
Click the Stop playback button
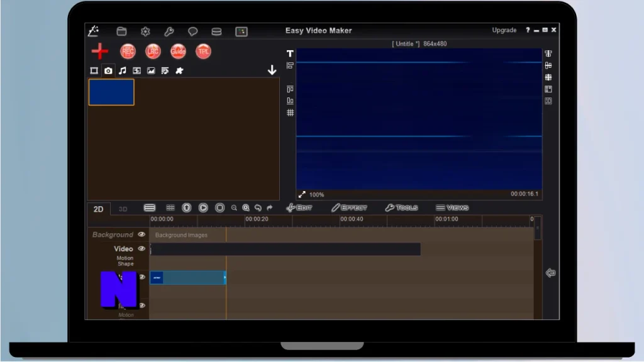[219, 207]
